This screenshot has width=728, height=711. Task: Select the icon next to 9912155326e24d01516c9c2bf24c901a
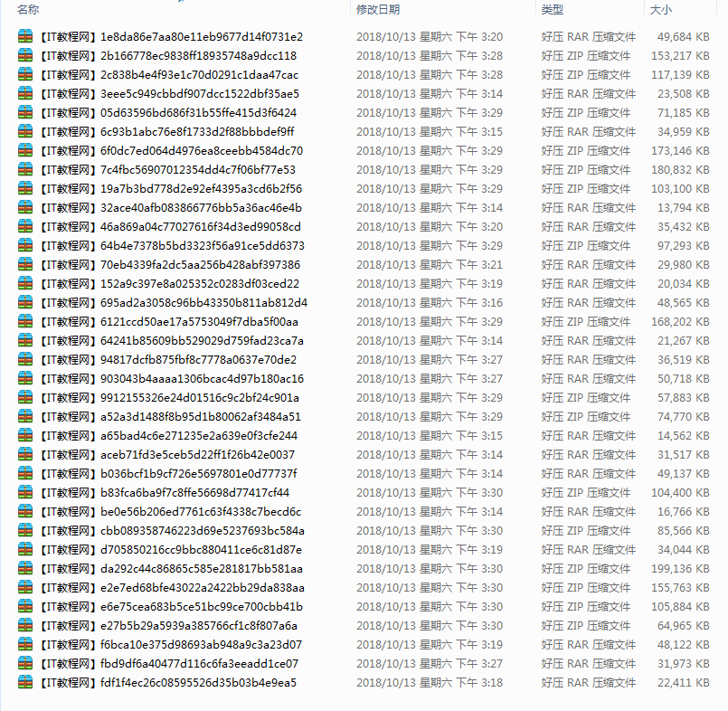click(x=24, y=398)
